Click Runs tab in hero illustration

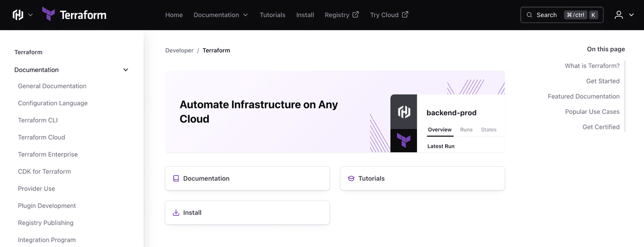tap(466, 130)
